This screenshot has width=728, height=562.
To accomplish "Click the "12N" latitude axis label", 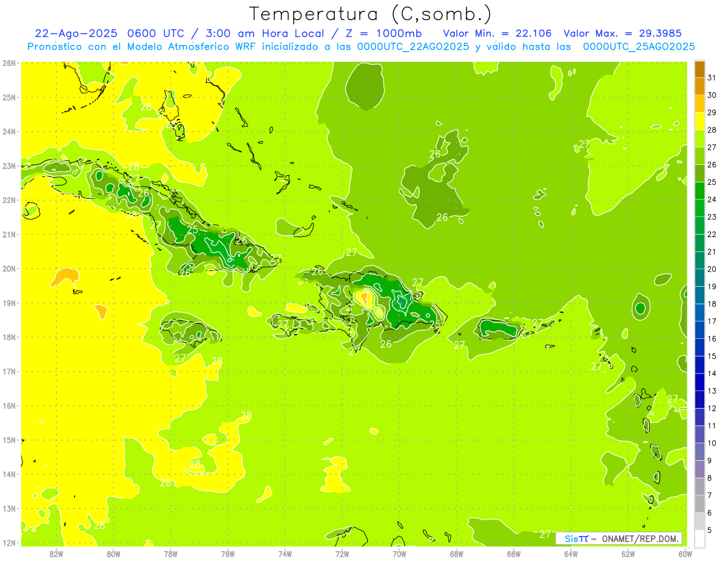I will click(x=9, y=543).
